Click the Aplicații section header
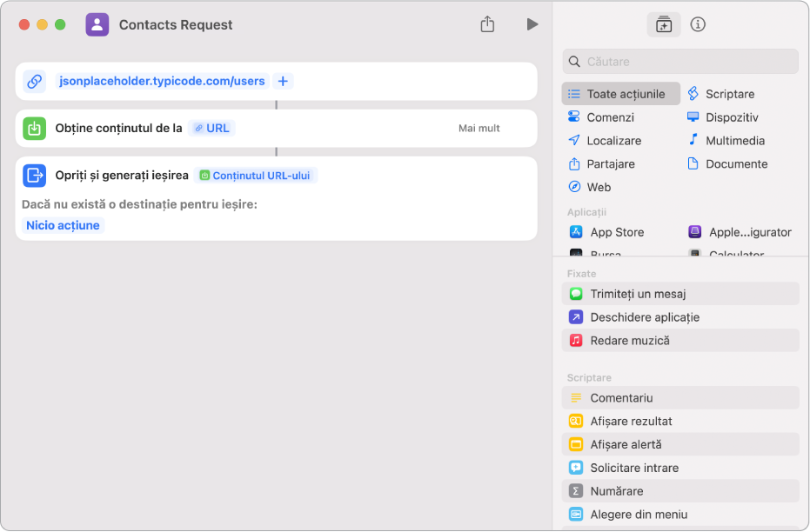This screenshot has width=810, height=532. point(586,212)
